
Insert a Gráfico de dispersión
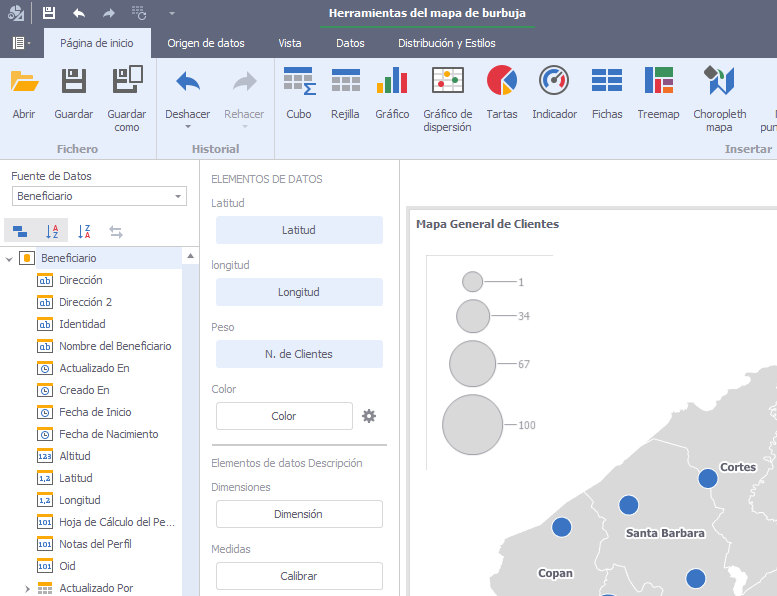(447, 98)
